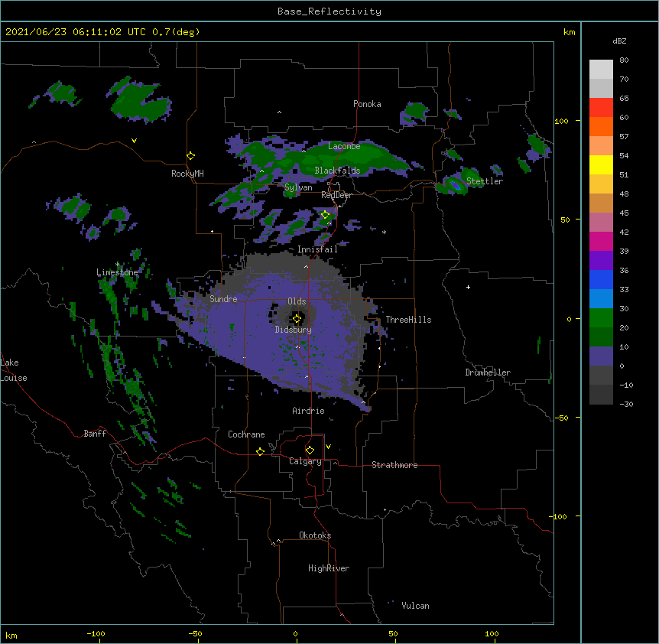Pick the yellow diamond marker under Cochrane

coord(260,451)
